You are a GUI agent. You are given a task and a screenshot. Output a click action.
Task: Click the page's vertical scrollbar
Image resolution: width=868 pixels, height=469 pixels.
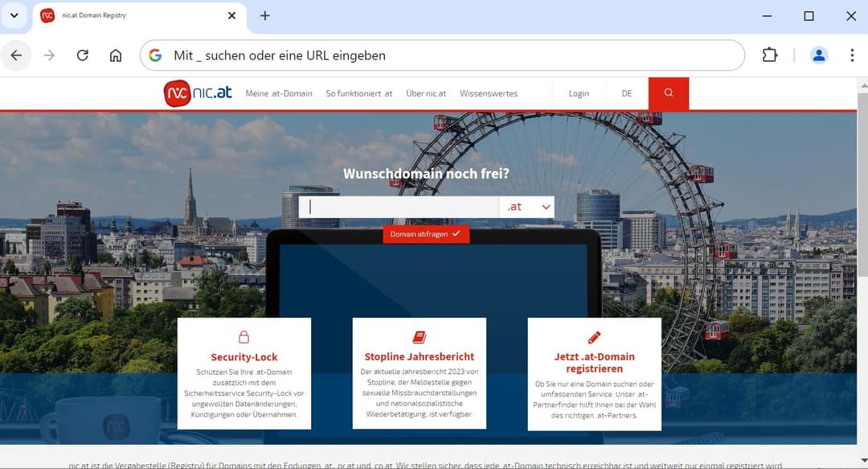click(862, 185)
